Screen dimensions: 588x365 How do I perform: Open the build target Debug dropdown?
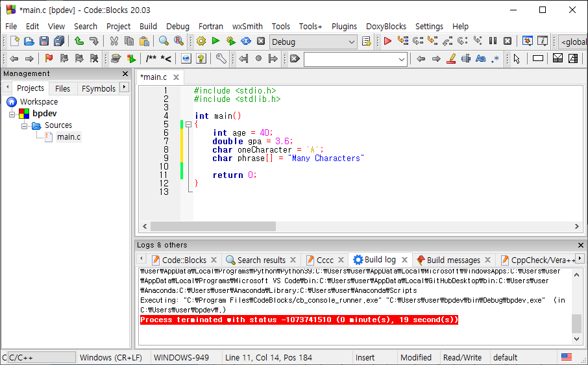pyautogui.click(x=313, y=42)
